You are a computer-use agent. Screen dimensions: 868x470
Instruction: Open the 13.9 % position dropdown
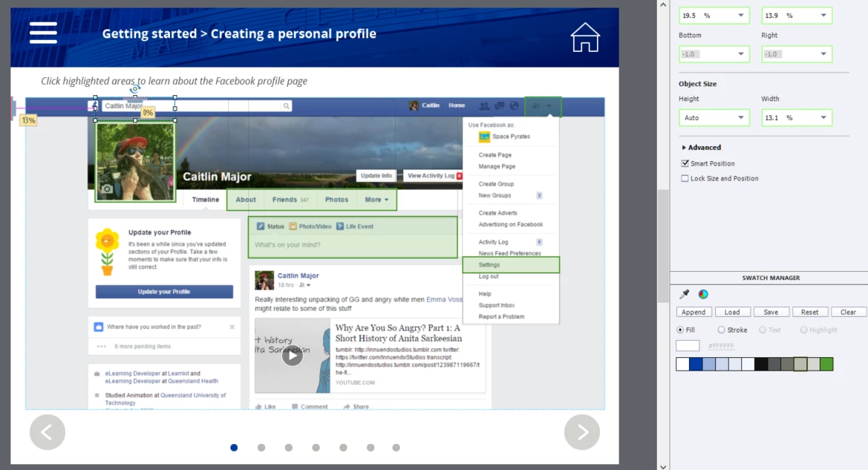pos(823,16)
